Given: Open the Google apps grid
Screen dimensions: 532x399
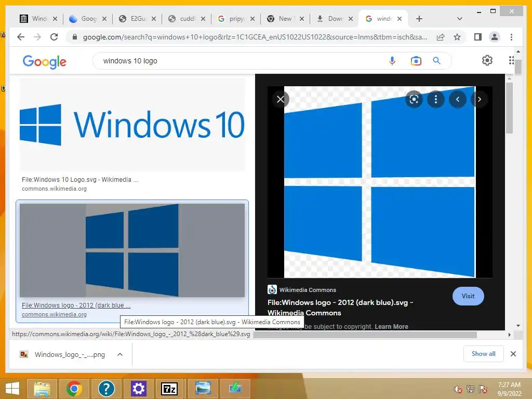Looking at the screenshot, I should click(x=511, y=60).
